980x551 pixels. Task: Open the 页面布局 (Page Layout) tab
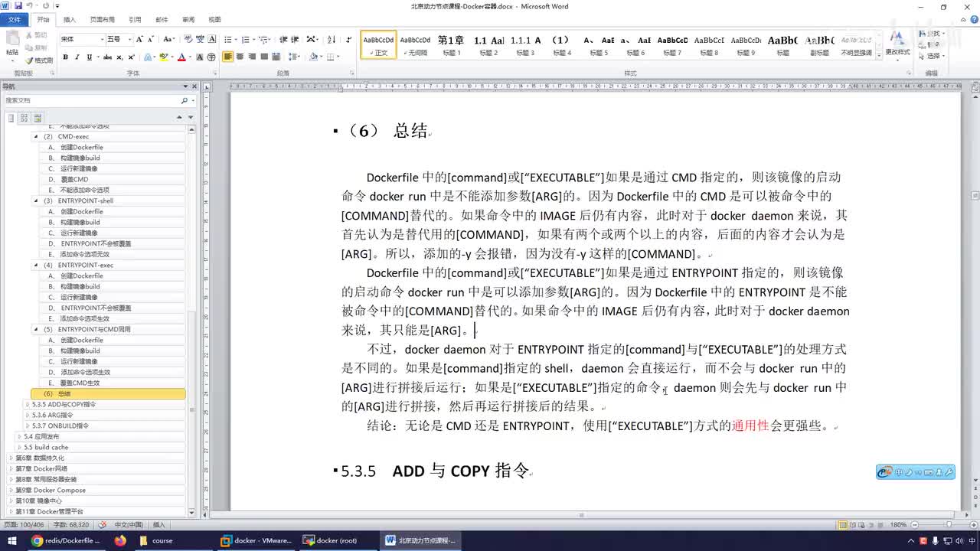(x=103, y=19)
